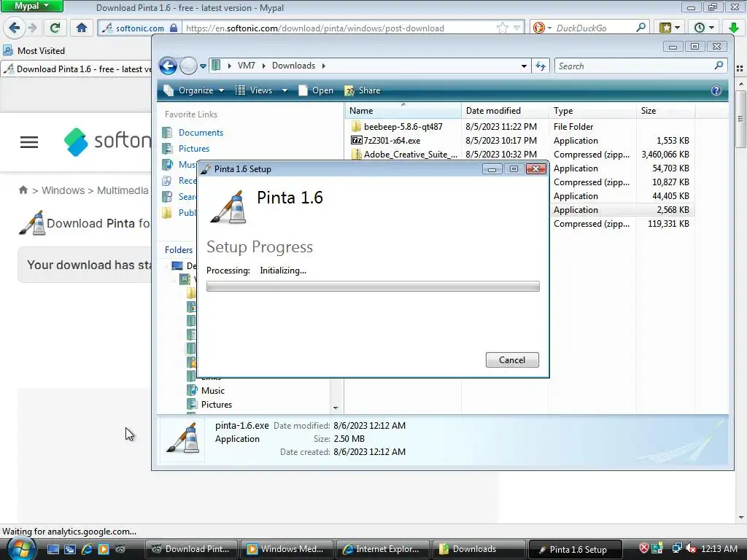Select the Adobe_Creative_Suite zip file

[x=404, y=155]
